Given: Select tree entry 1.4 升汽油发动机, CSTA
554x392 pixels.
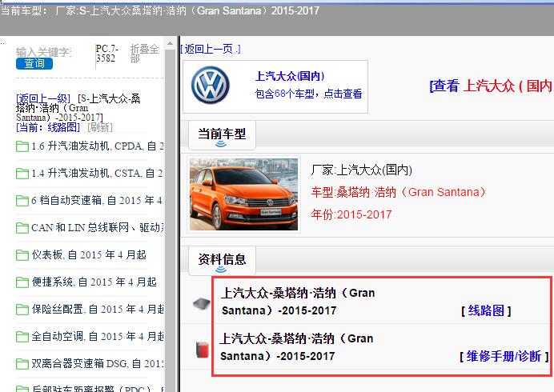Looking at the screenshot, I should 97,173.
